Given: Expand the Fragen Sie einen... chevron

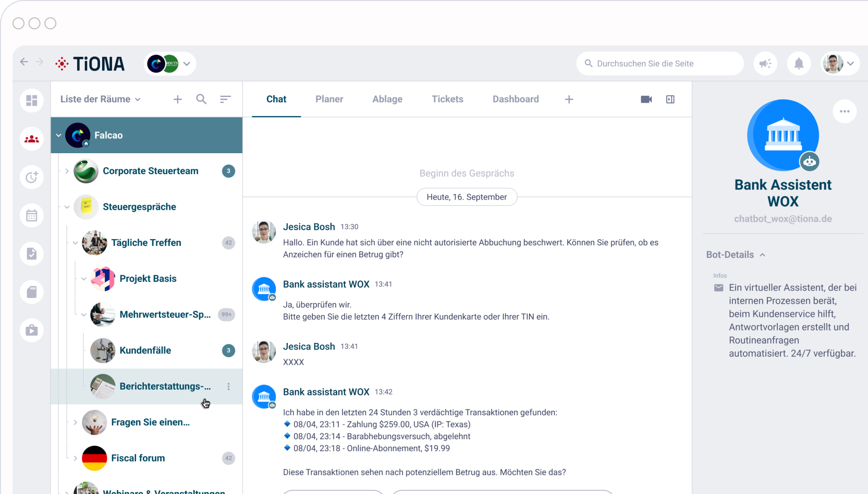Looking at the screenshot, I should pos(75,422).
